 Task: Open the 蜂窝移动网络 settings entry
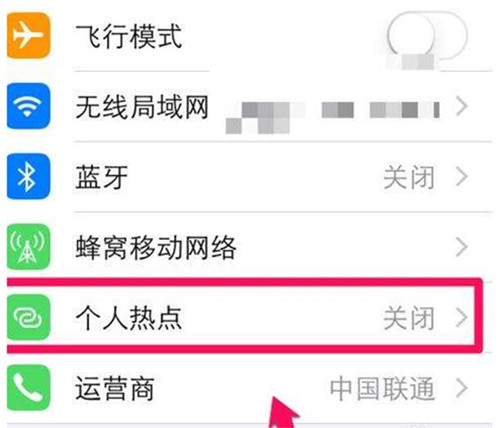coord(249,247)
